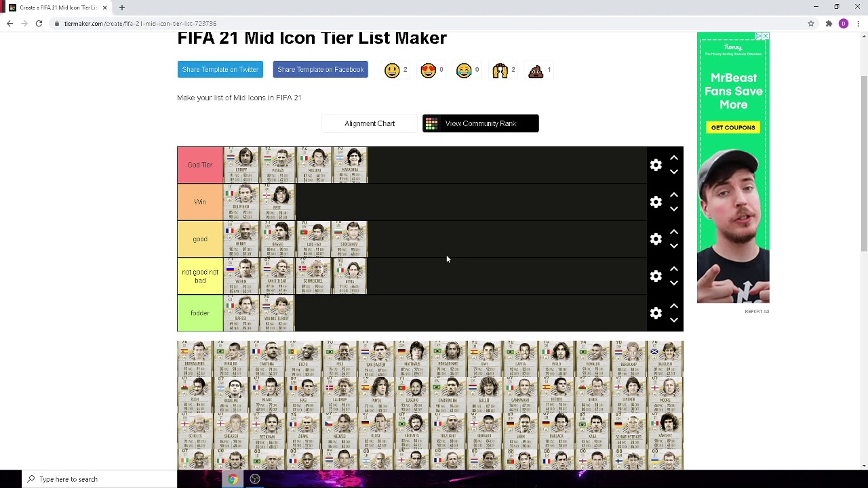Open a new Chrome tab
The height and width of the screenshot is (488, 868).
tap(122, 7)
